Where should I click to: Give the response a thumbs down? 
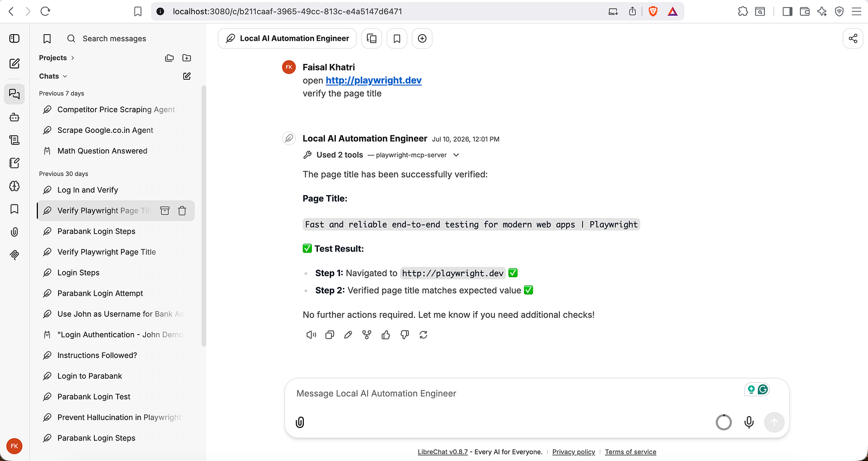point(405,335)
